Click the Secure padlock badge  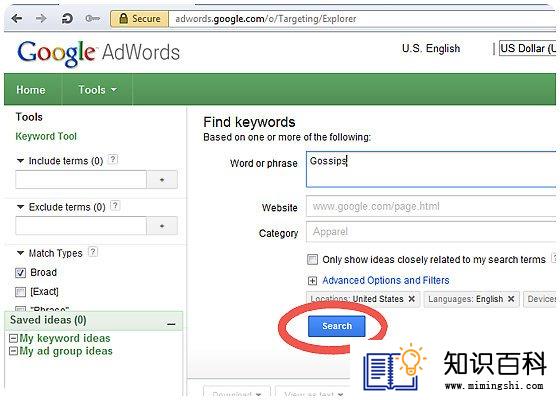click(139, 19)
